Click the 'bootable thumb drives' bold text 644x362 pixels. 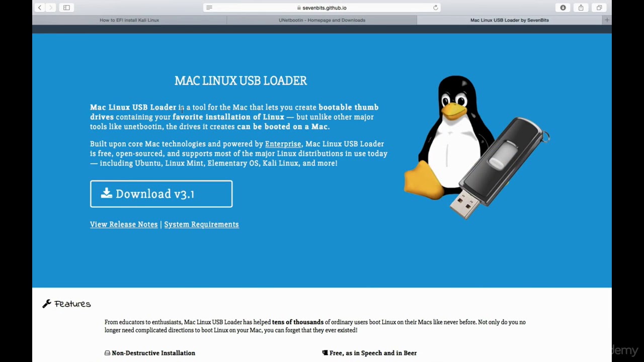[x=234, y=112]
